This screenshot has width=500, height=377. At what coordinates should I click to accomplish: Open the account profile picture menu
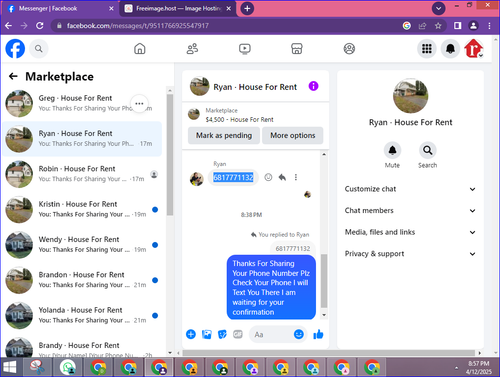[474, 49]
